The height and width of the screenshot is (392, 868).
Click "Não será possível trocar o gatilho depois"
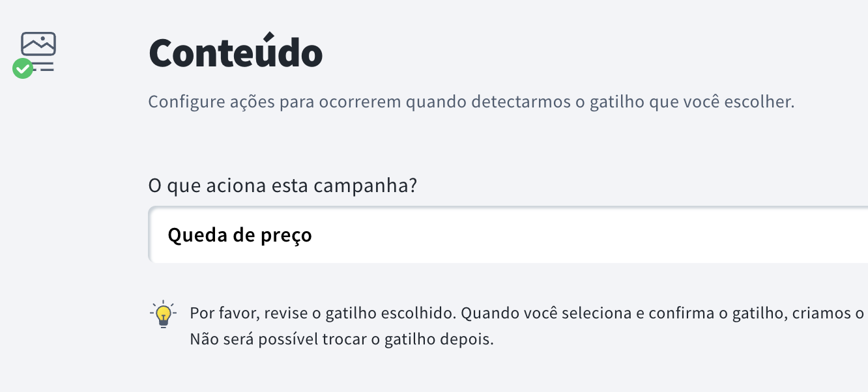(341, 340)
